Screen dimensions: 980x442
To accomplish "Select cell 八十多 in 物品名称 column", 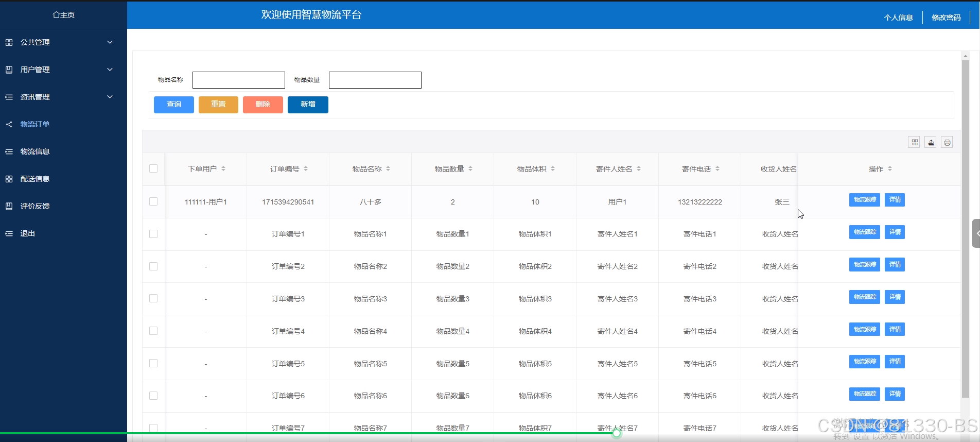I will click(x=371, y=202).
